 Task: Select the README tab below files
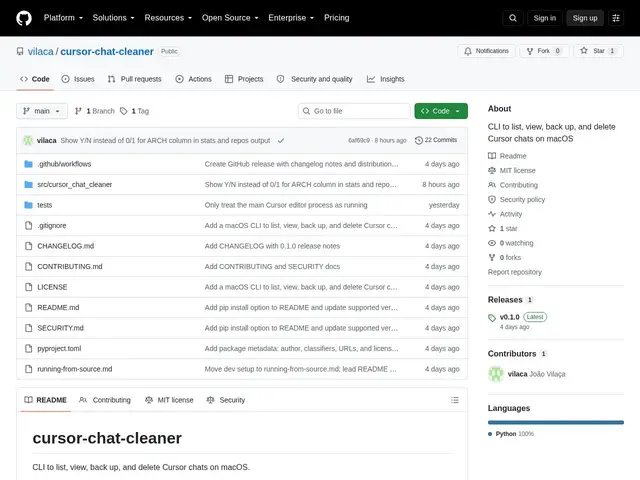tap(45, 400)
